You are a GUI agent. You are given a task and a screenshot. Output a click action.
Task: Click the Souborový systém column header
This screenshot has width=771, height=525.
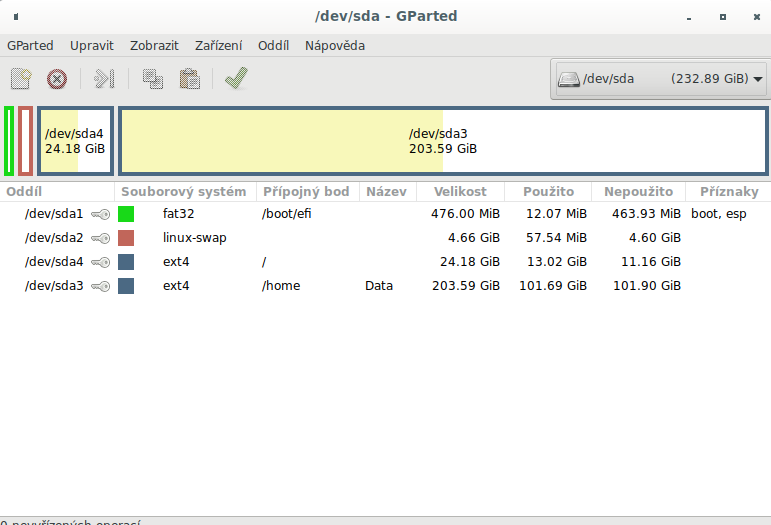183,192
